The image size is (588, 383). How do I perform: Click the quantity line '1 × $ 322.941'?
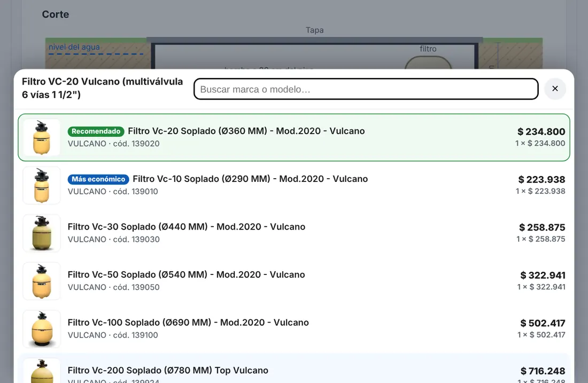[x=541, y=287]
